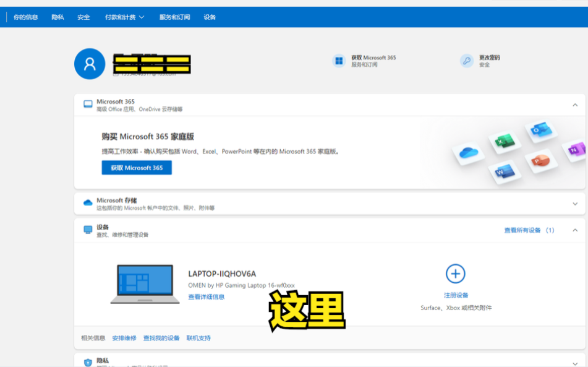The image size is (588, 367).
Task: Click the privacy shield icon
Action: tap(88, 363)
